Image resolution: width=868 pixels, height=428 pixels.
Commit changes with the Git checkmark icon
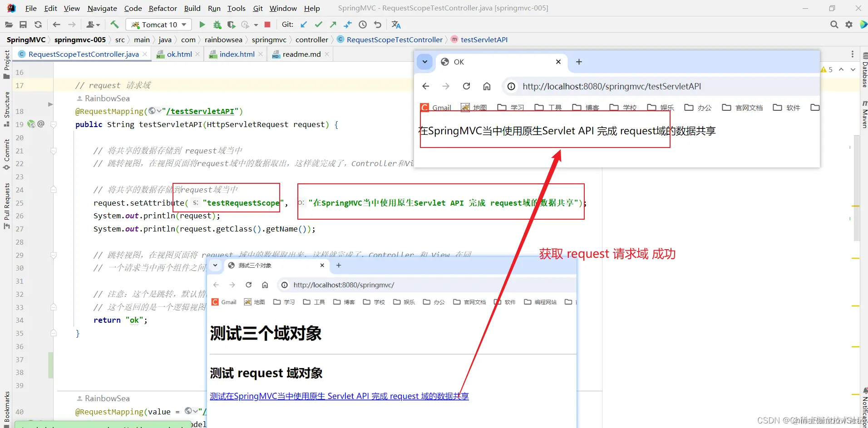319,25
